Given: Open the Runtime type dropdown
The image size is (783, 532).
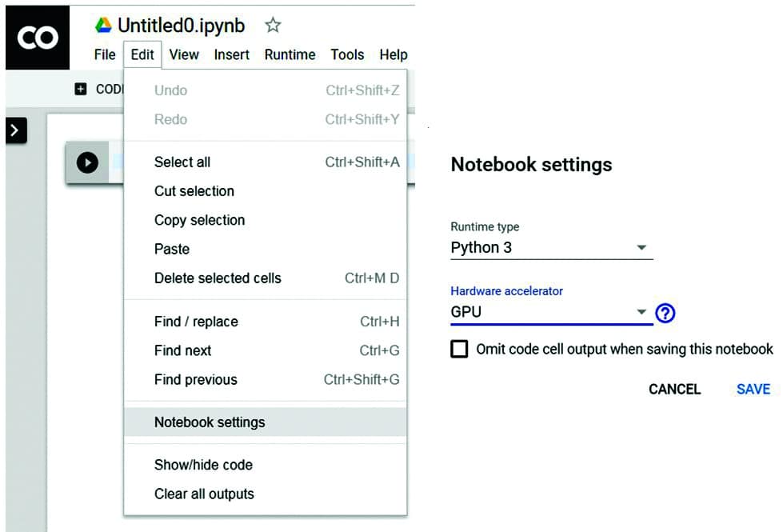Looking at the screenshot, I should pos(551,248).
